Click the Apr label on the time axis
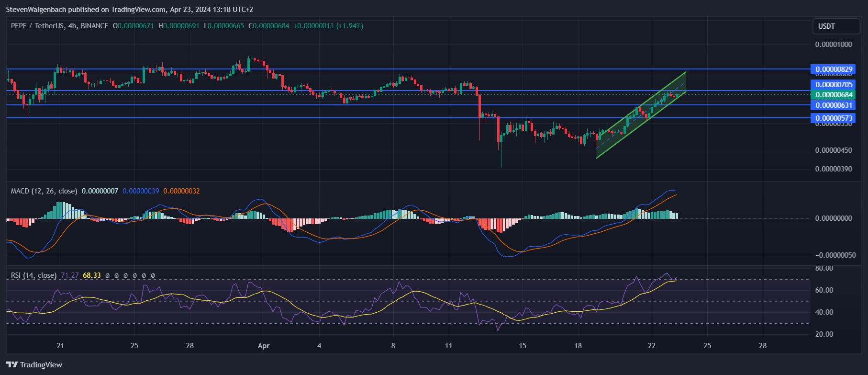 click(x=264, y=346)
